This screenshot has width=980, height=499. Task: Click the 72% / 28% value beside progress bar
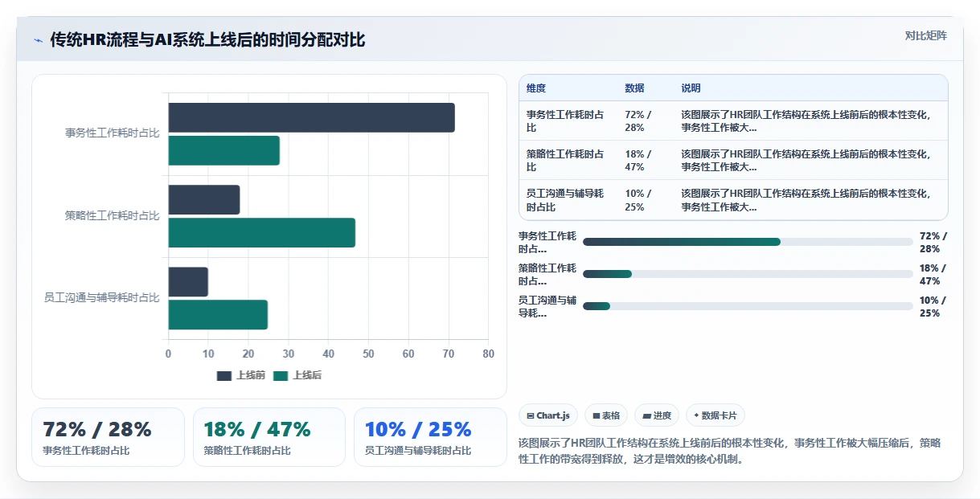[x=933, y=242]
